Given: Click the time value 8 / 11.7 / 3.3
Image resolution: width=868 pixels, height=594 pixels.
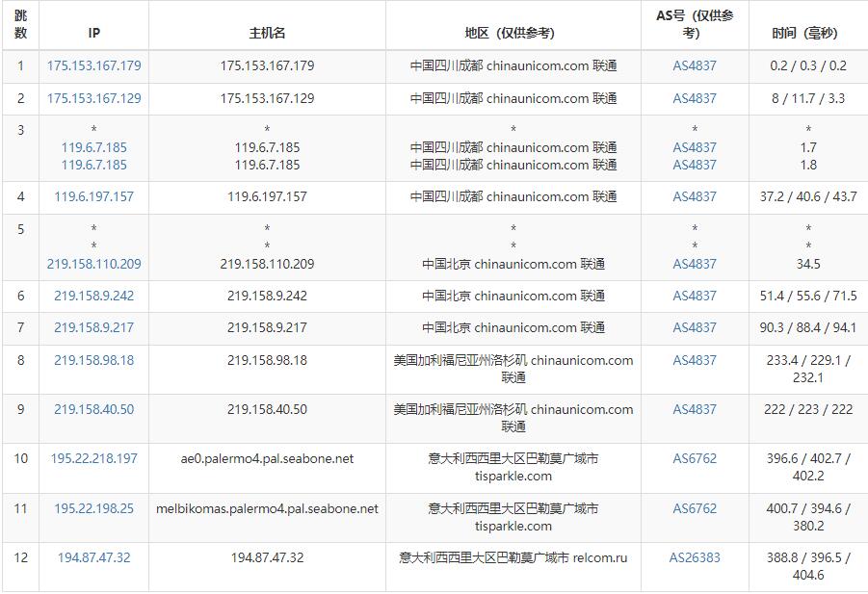Looking at the screenshot, I should [x=808, y=98].
